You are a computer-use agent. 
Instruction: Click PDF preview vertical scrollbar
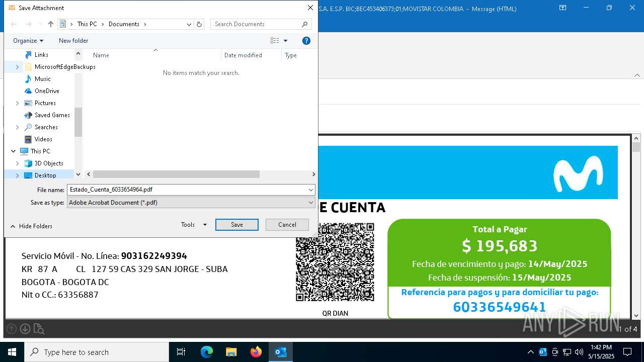pyautogui.click(x=636, y=147)
